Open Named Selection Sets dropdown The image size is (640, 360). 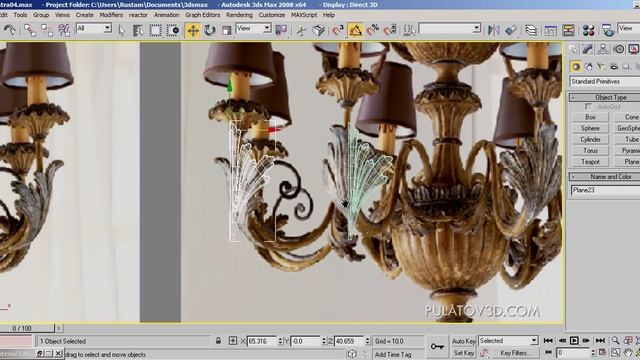pyautogui.click(x=450, y=29)
